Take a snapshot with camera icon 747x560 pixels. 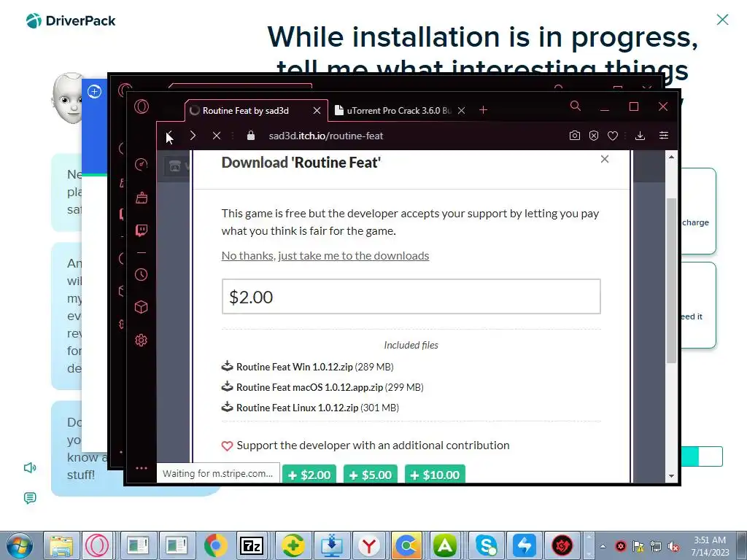tap(575, 136)
